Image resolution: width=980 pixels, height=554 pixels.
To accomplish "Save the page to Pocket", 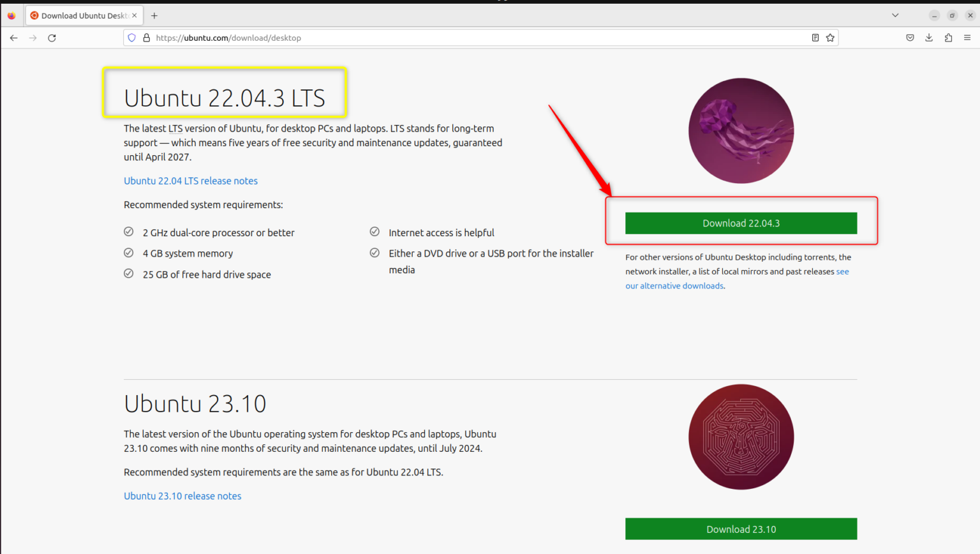I will pyautogui.click(x=910, y=38).
